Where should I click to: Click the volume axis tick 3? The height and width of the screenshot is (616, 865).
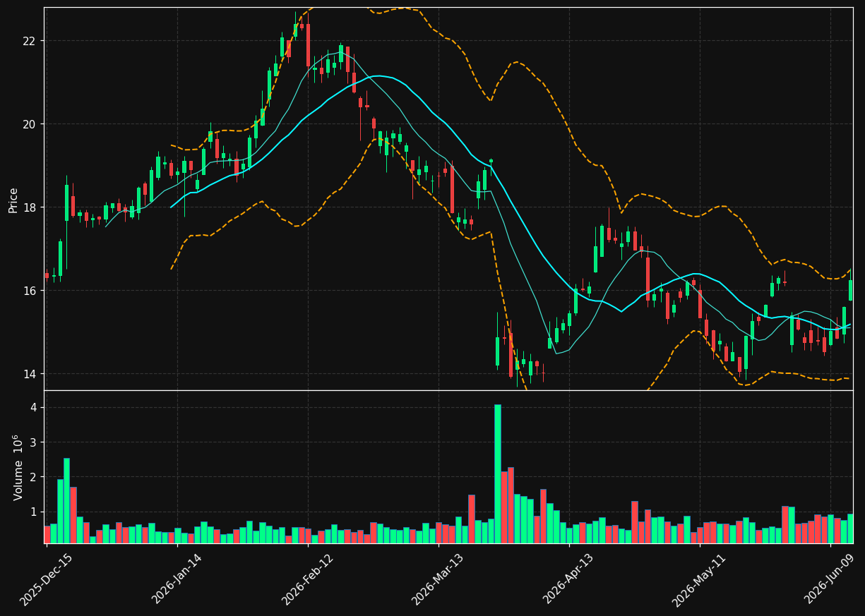[x=32, y=442]
